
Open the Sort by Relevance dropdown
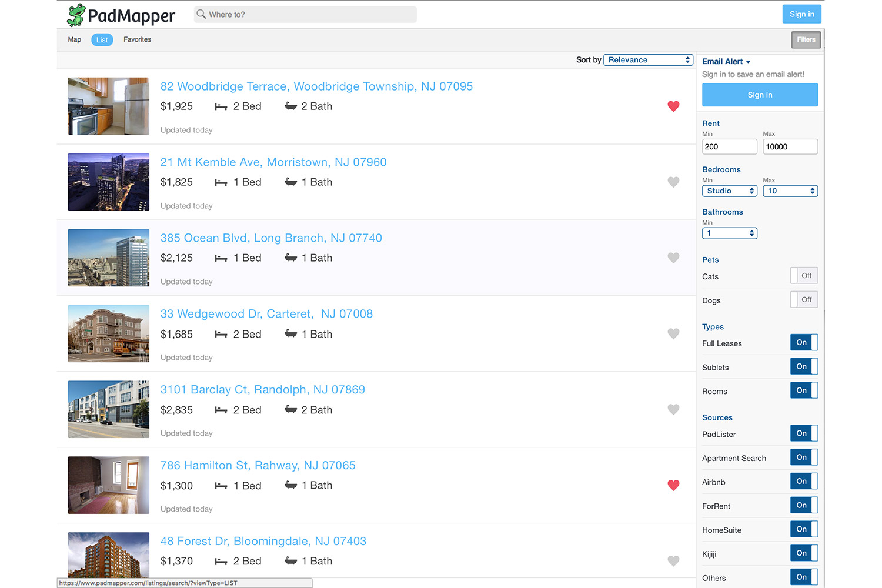tap(648, 59)
